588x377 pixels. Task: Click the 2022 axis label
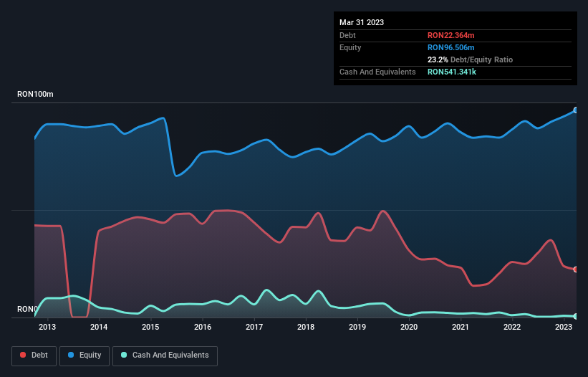(512, 327)
